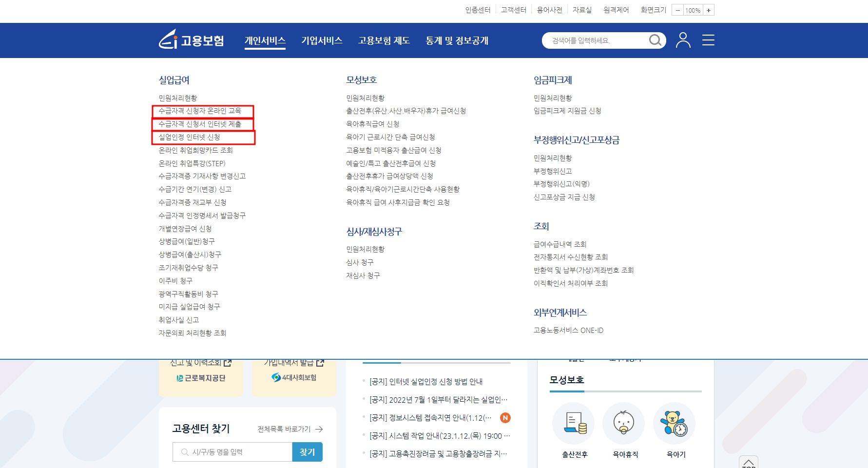Viewport: 868px width, 468px height.
Task: Open 심사 청구 link
Action: coord(360,262)
